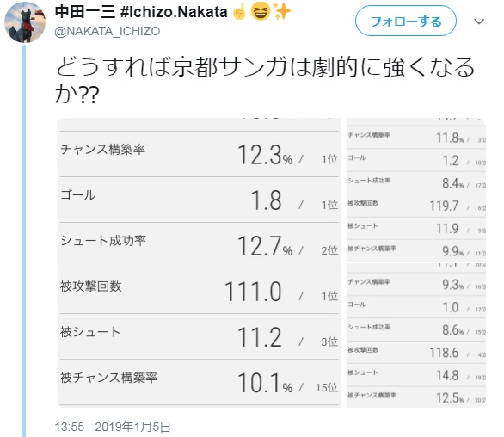Click the follow button フォローする
This screenshot has height=437, width=504.
(x=405, y=21)
